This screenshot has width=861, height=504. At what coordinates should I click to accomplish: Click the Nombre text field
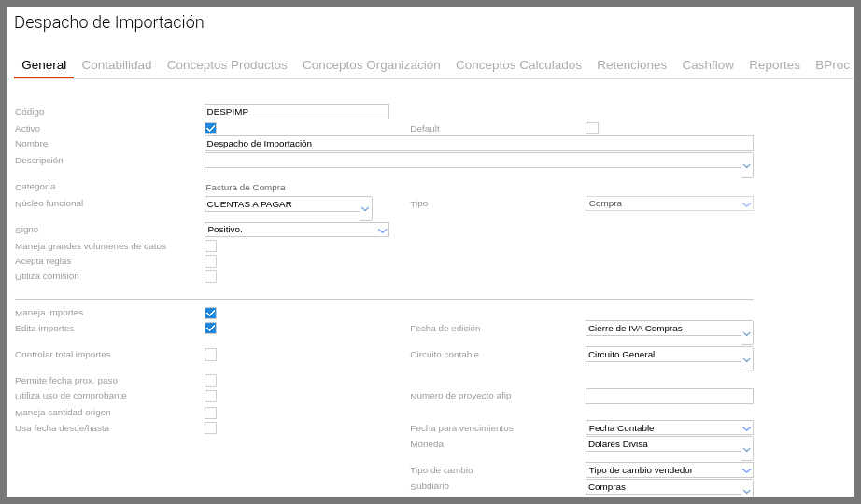(x=478, y=144)
